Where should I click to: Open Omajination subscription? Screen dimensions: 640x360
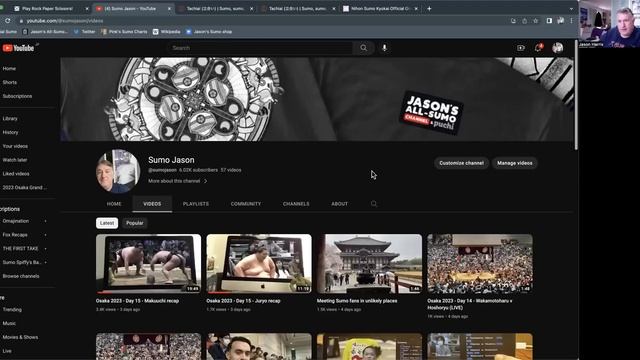pyautogui.click(x=16, y=221)
